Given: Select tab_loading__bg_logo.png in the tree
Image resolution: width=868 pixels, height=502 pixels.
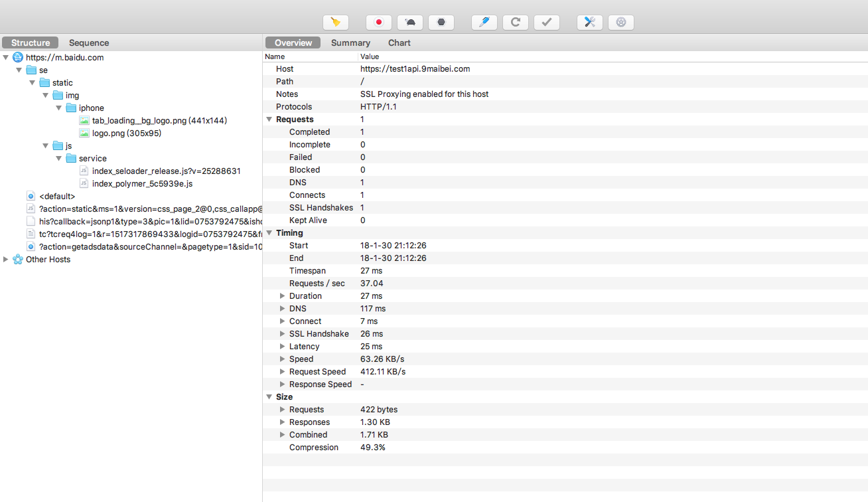Looking at the screenshot, I should coord(159,120).
